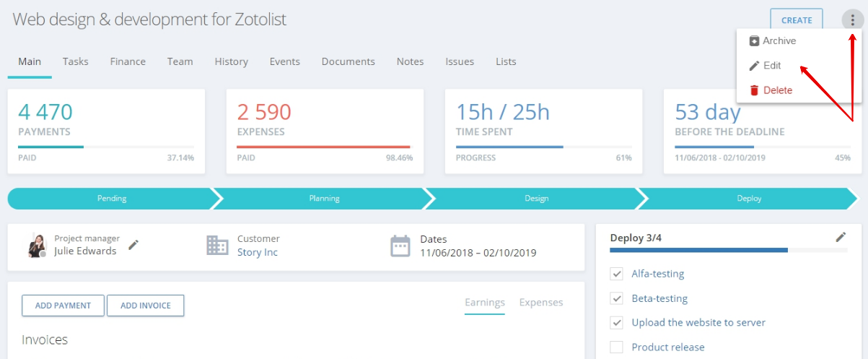Open the History tab
Image resolution: width=868 pixels, height=359 pixels.
pos(232,61)
